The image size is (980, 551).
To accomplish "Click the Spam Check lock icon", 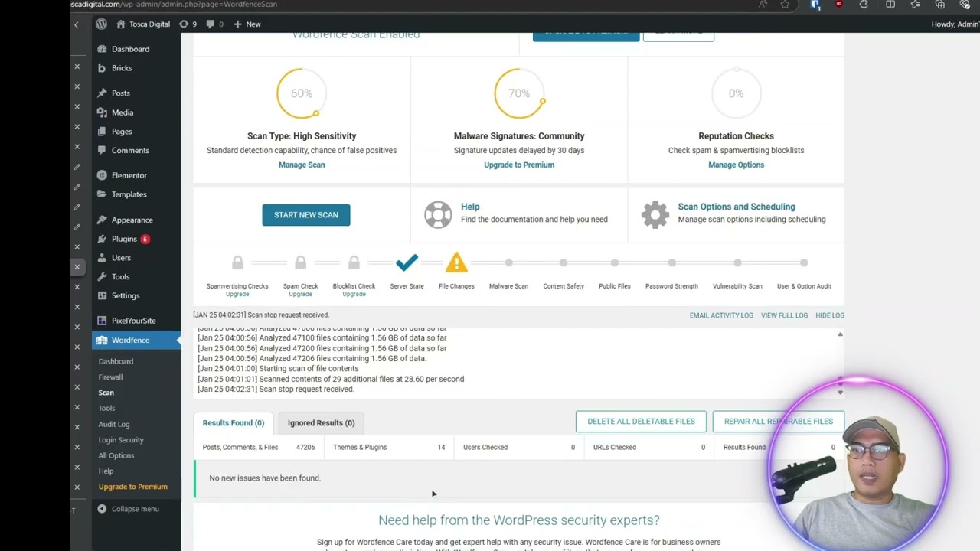I will (x=300, y=262).
